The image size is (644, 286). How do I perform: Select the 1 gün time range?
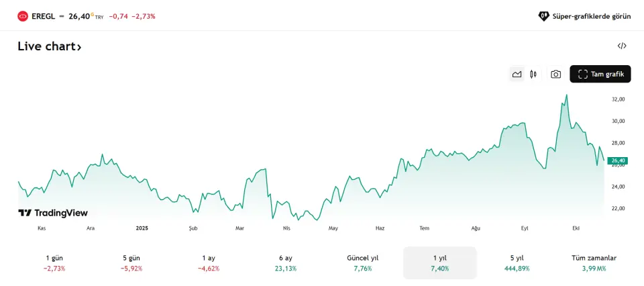[x=54, y=263]
